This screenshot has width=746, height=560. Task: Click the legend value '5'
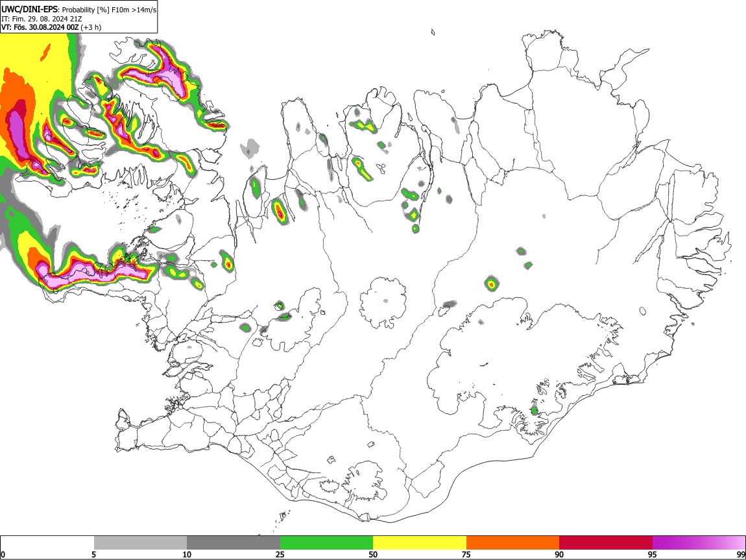(94, 555)
